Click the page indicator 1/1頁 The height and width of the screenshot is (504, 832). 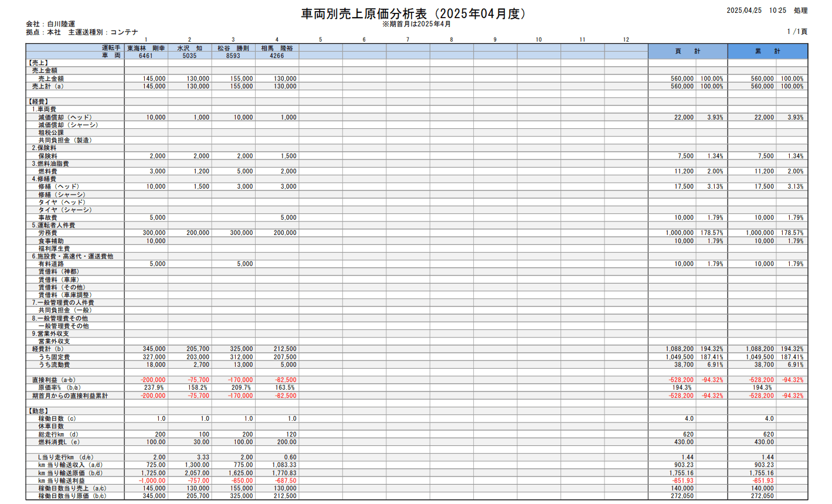tap(797, 32)
